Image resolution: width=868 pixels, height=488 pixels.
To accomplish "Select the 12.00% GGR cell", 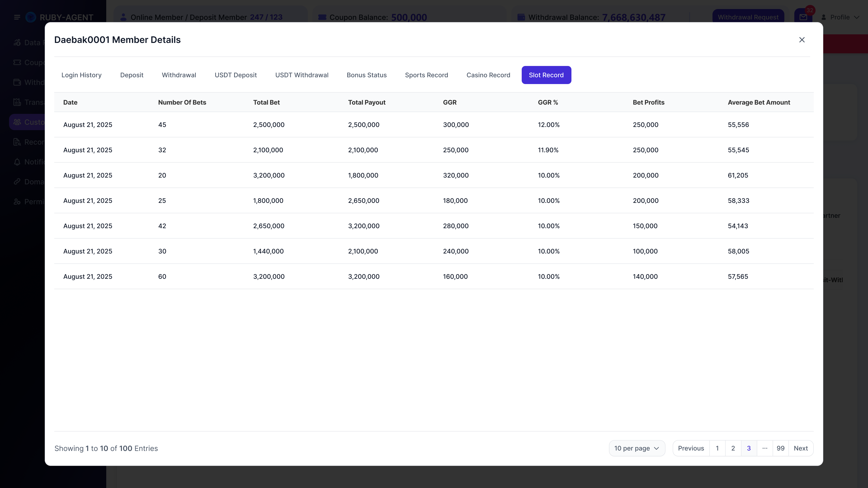I will coord(549,125).
